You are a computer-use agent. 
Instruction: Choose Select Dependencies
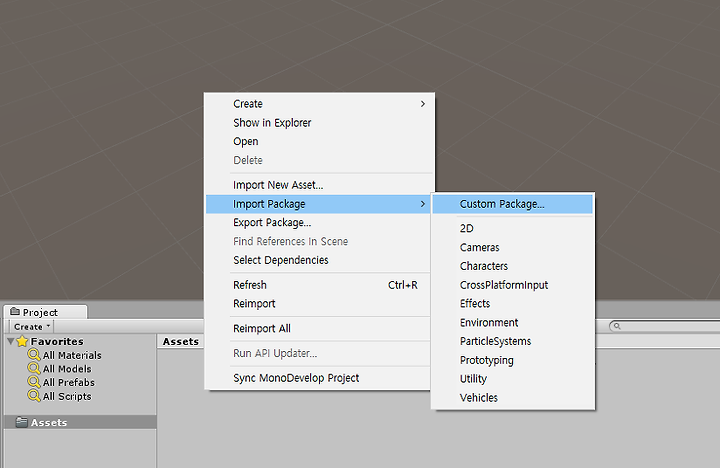click(x=319, y=260)
